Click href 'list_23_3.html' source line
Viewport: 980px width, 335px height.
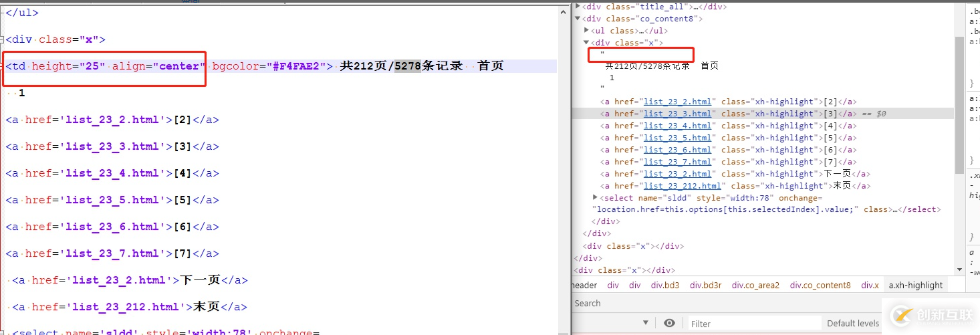coord(112,146)
